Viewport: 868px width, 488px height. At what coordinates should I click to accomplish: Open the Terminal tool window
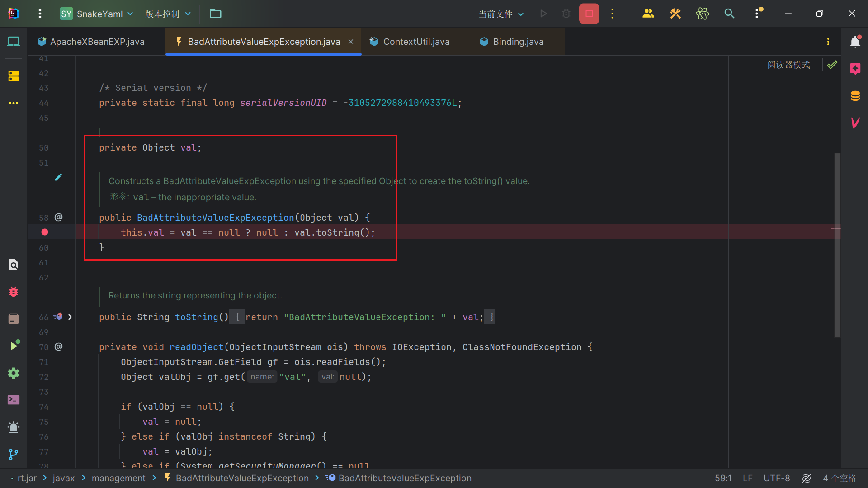pos(14,400)
